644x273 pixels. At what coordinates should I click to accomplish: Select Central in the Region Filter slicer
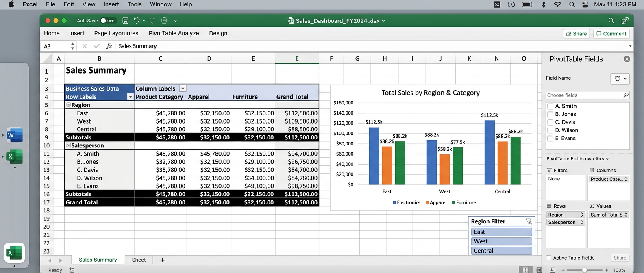pyautogui.click(x=502, y=251)
